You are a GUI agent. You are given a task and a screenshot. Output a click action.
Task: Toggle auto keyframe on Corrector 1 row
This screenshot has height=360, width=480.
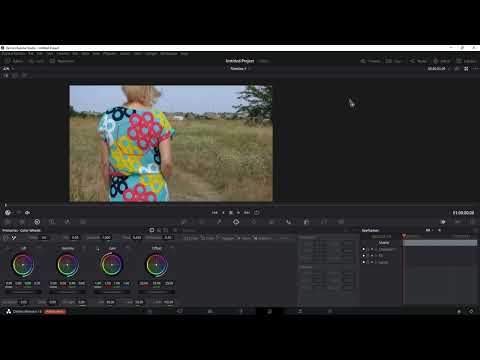(x=372, y=249)
